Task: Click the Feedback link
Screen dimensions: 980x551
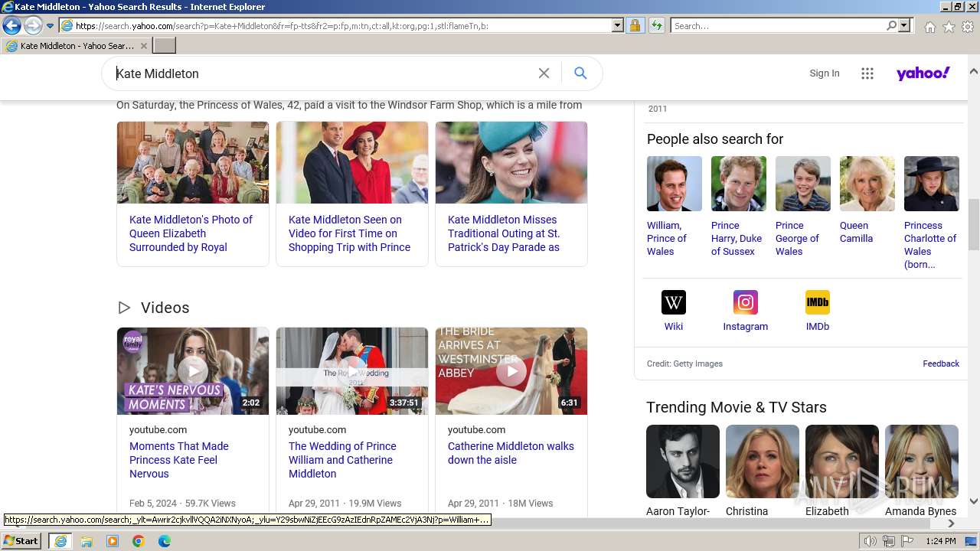Action: coord(941,364)
